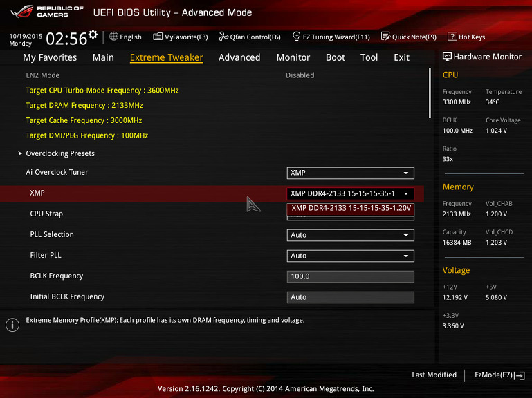Click the Qfan Control fan icon

[223, 36]
